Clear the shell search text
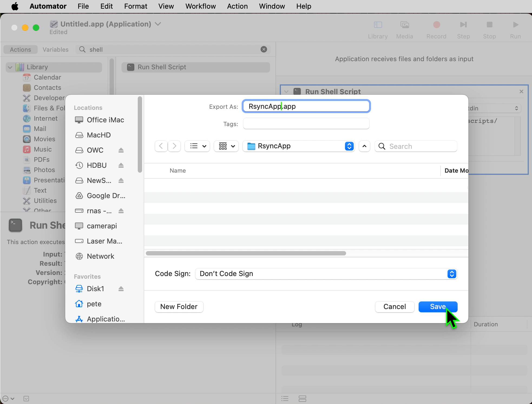Screen dimensions: 532x404 coord(264,49)
